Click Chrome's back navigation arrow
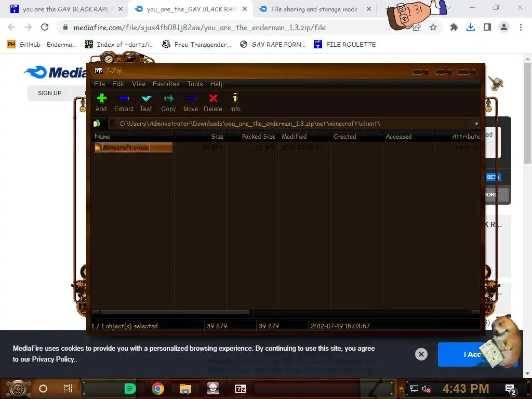The width and height of the screenshot is (532, 399). [11, 27]
